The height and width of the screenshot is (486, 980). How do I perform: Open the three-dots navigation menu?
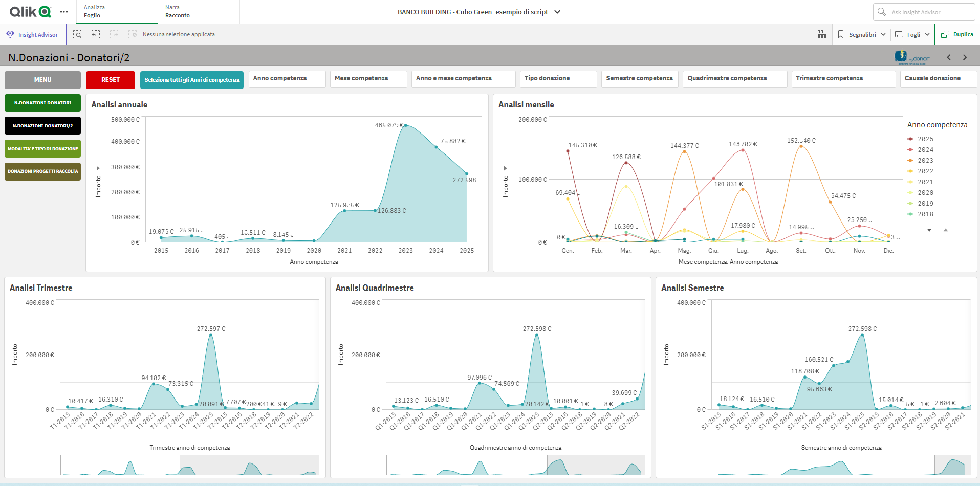64,12
